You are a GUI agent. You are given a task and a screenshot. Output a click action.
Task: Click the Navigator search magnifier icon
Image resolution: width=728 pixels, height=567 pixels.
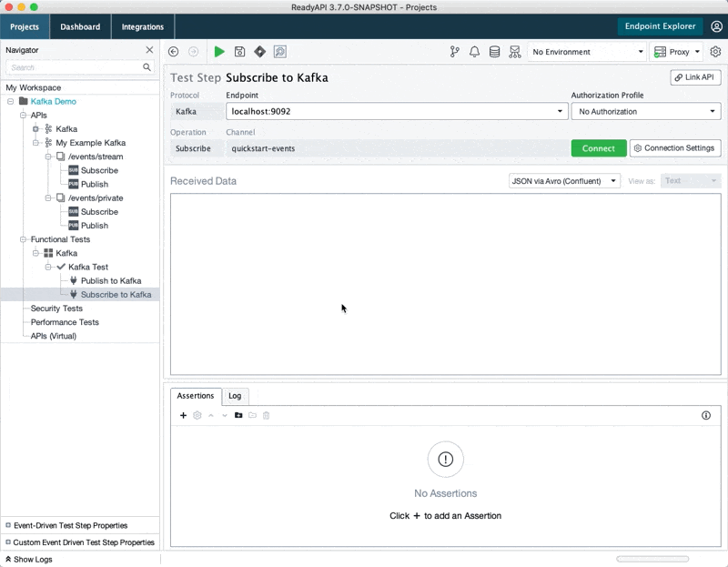(x=147, y=67)
